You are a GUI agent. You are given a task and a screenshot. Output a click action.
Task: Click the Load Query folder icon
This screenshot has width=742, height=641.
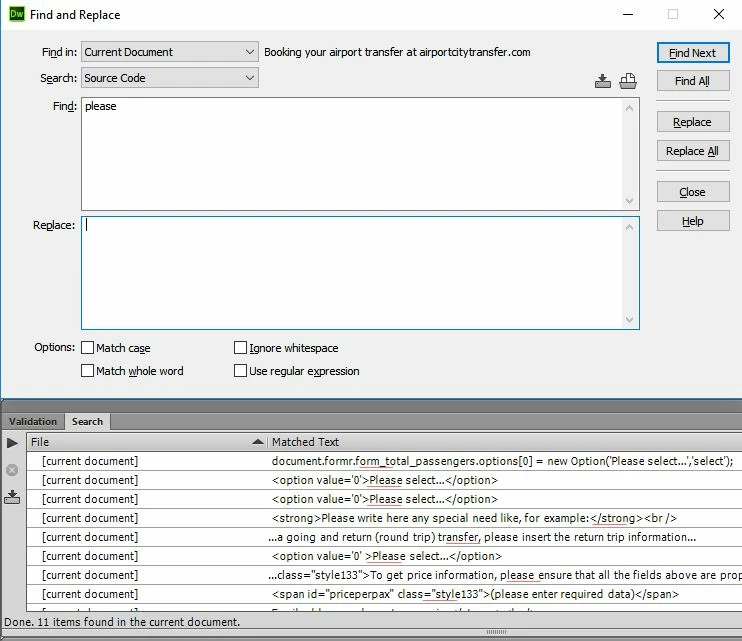[x=628, y=81]
